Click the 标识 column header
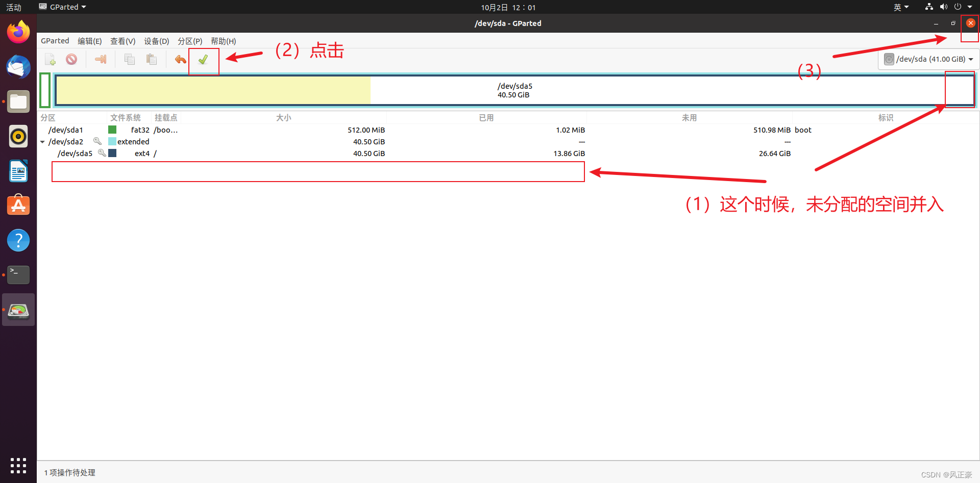This screenshot has height=483, width=980. click(x=886, y=118)
